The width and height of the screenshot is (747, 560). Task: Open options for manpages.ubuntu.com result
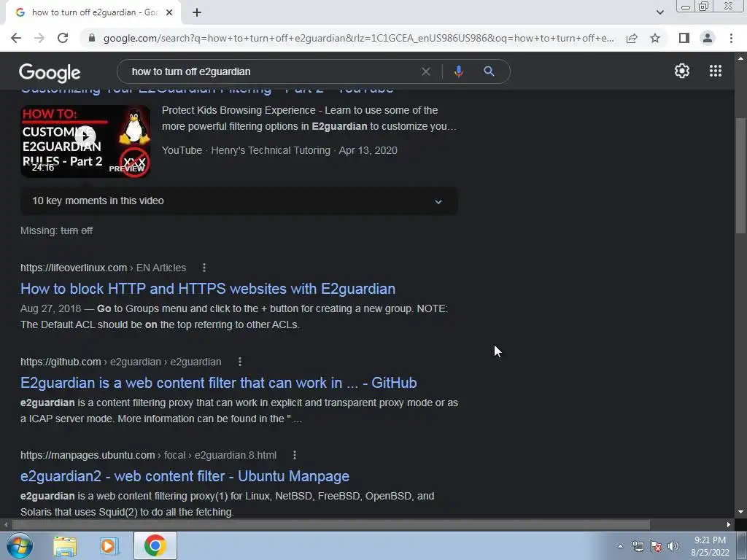pyautogui.click(x=295, y=455)
